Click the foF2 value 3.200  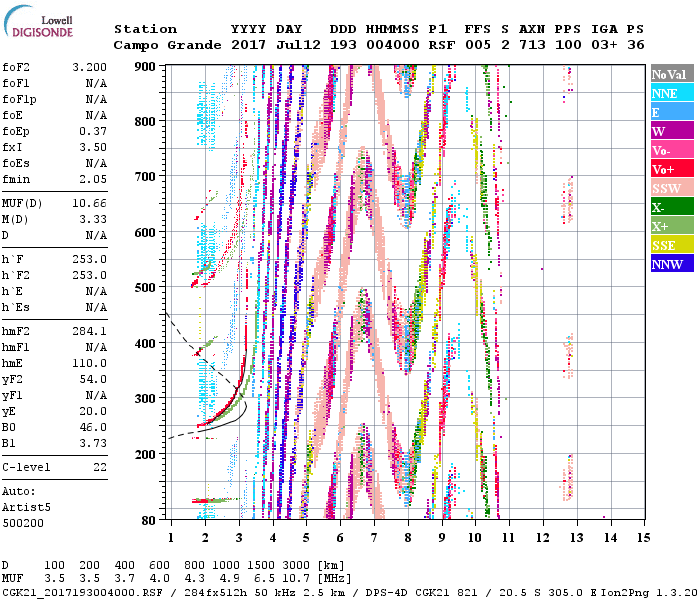click(88, 66)
